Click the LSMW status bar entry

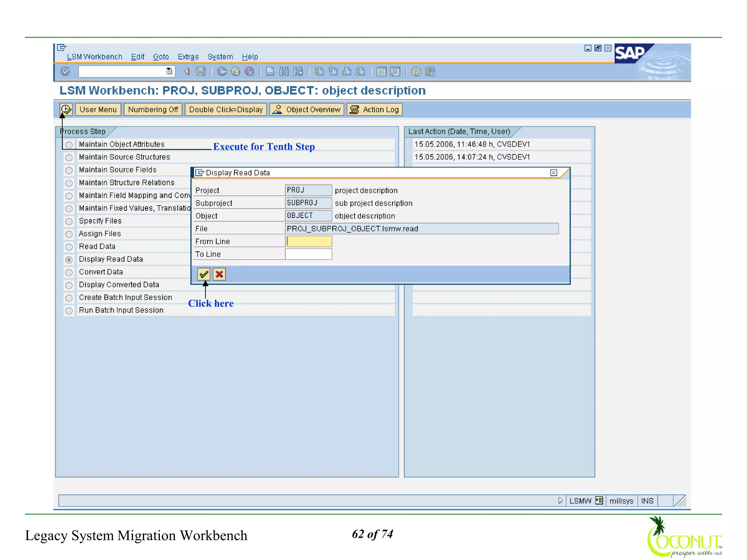pos(581,501)
